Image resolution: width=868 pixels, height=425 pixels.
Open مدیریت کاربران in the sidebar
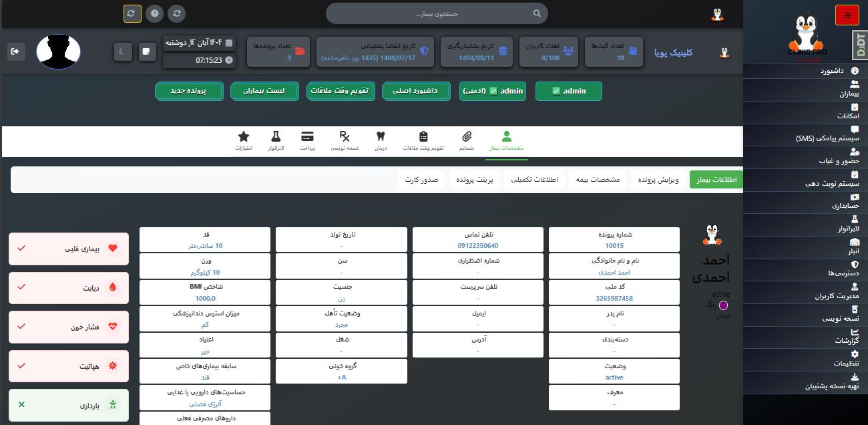point(805,292)
